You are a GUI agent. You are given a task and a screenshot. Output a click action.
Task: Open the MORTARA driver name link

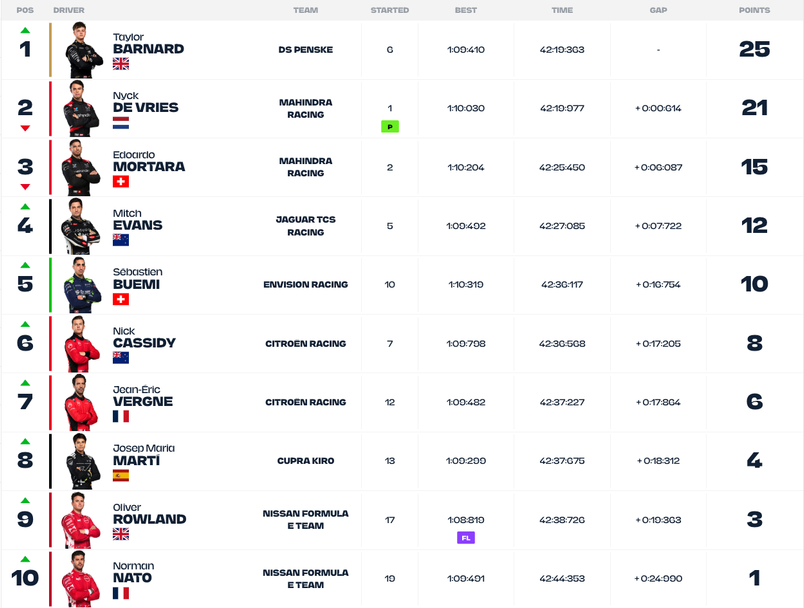(149, 167)
